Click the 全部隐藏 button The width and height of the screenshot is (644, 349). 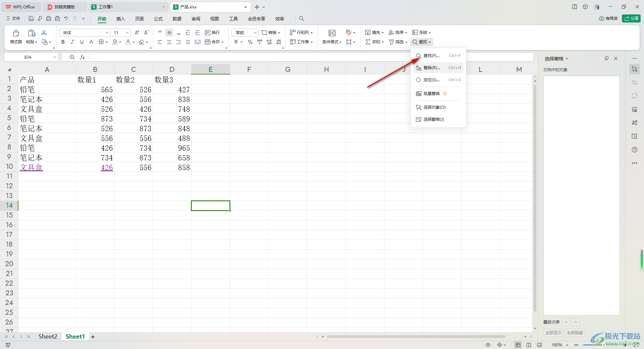[x=575, y=333]
